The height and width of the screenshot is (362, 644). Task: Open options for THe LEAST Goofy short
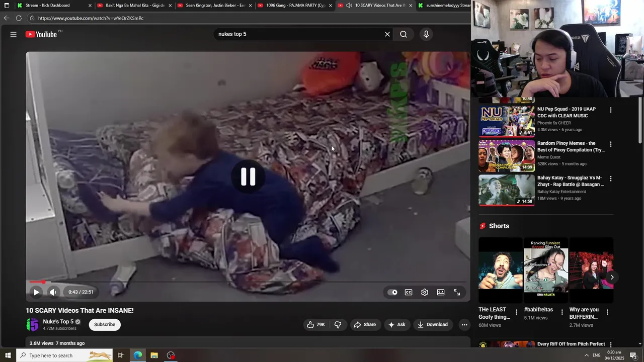coord(516,312)
